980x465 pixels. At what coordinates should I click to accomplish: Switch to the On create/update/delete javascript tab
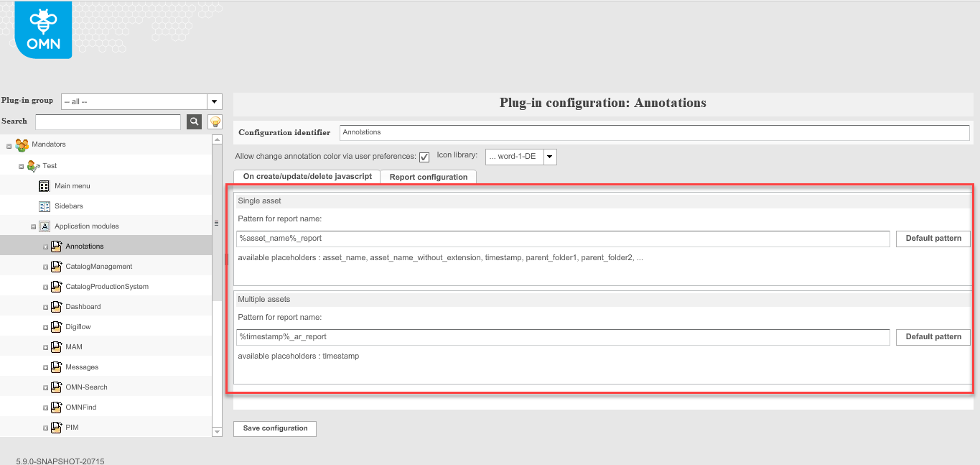(x=307, y=176)
